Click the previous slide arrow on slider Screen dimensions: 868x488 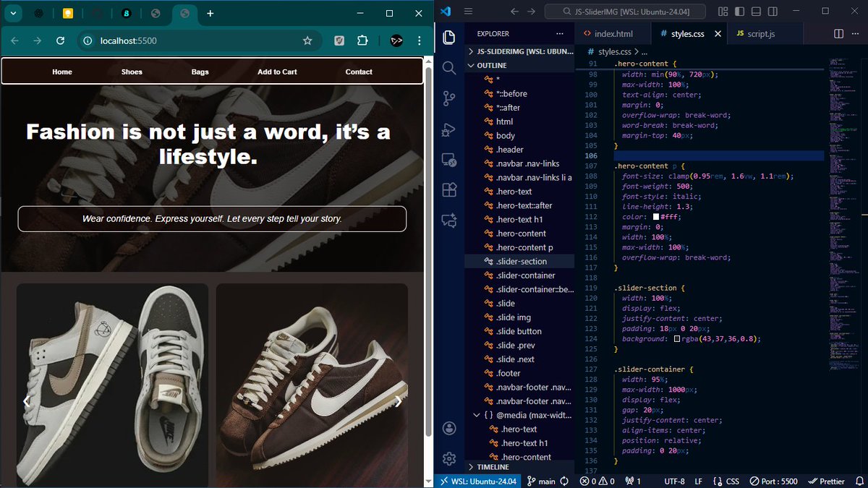[27, 401]
